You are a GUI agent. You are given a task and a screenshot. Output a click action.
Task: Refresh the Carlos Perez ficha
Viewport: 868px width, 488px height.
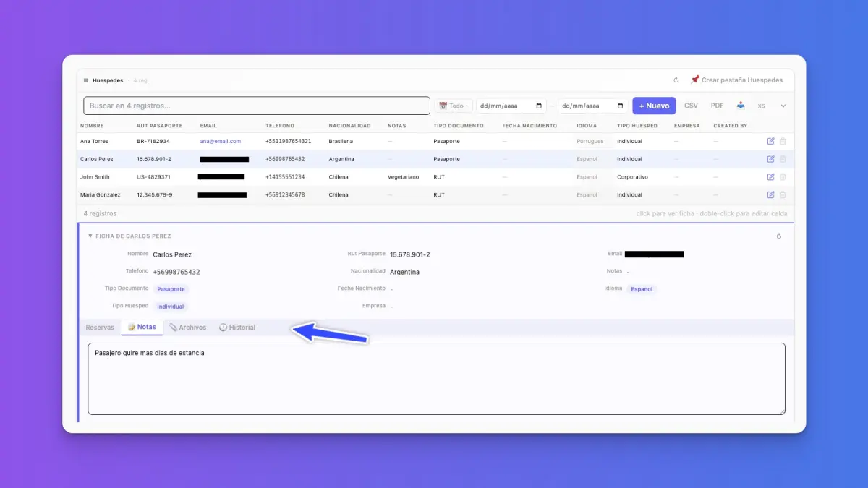point(779,236)
